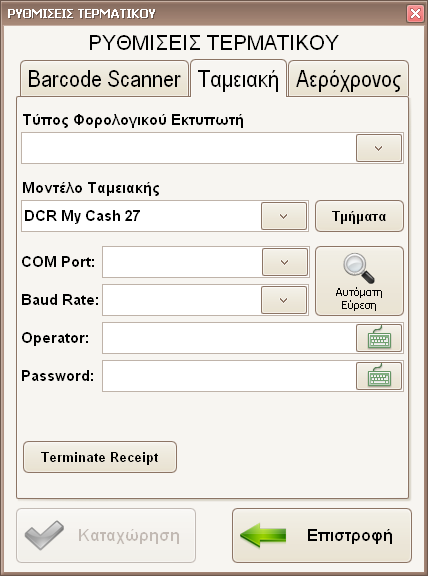Viewport: 428px width, 576px height.
Task: Expand the Μοντέλο Ταμειακής dropdown arrow
Action: pos(284,216)
